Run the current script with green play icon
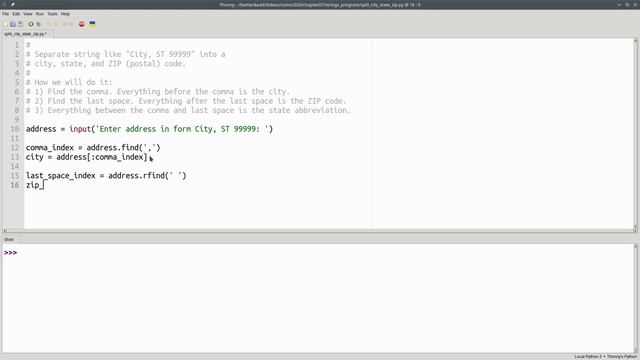The height and width of the screenshot is (360, 640). [x=31, y=24]
